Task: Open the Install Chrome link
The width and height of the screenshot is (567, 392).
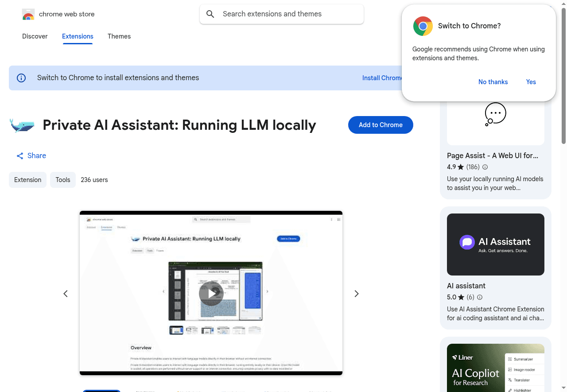Action: click(x=382, y=78)
